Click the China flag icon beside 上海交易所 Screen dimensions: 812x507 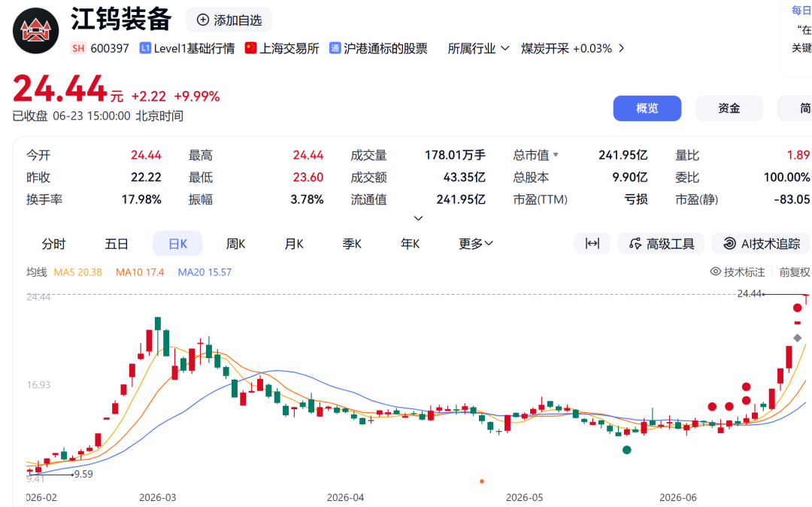click(x=250, y=48)
